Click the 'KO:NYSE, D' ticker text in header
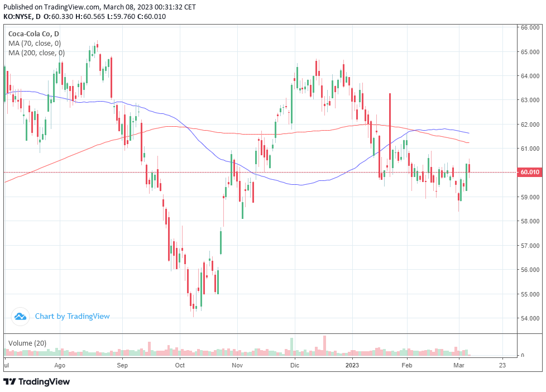Screen dimensions: 546x392 tap(22, 17)
